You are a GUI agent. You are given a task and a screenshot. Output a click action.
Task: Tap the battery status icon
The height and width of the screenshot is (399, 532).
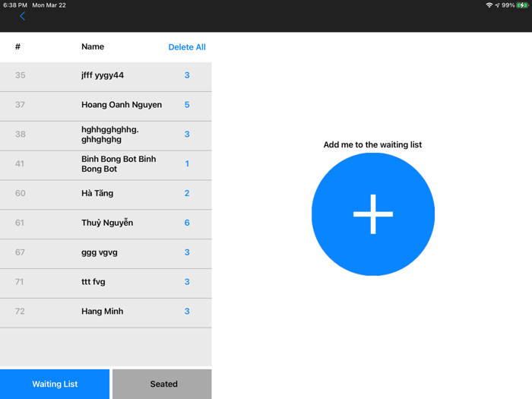point(522,5)
